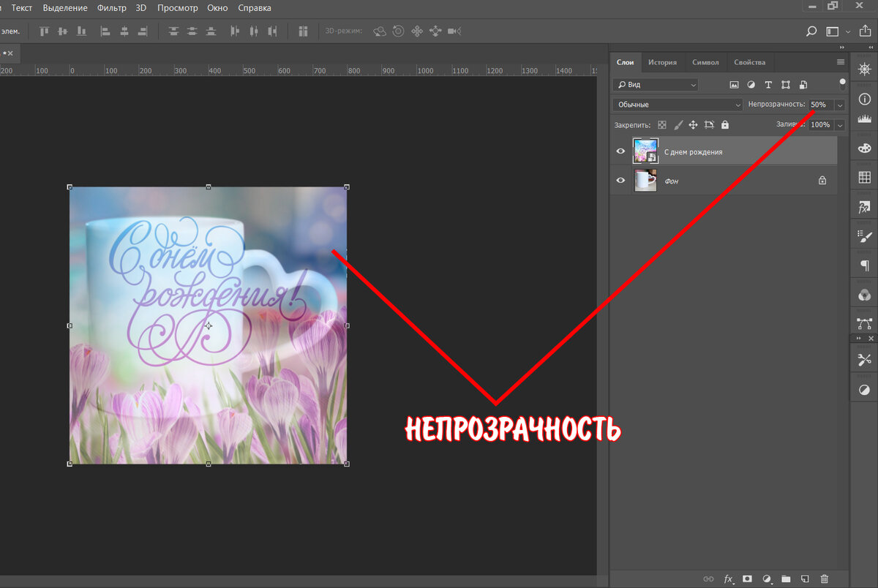Open the opacity slider arrow
The image size is (878, 588).
click(840, 105)
